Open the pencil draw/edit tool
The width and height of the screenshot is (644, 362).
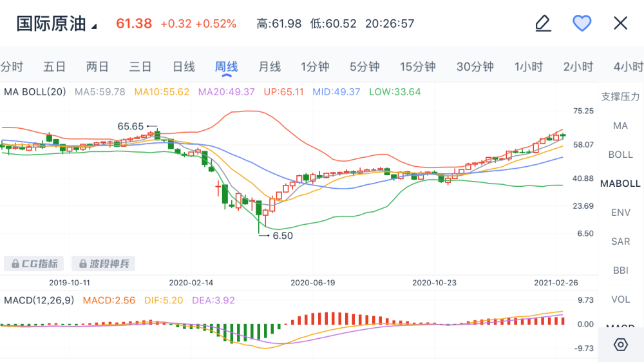pyautogui.click(x=543, y=23)
